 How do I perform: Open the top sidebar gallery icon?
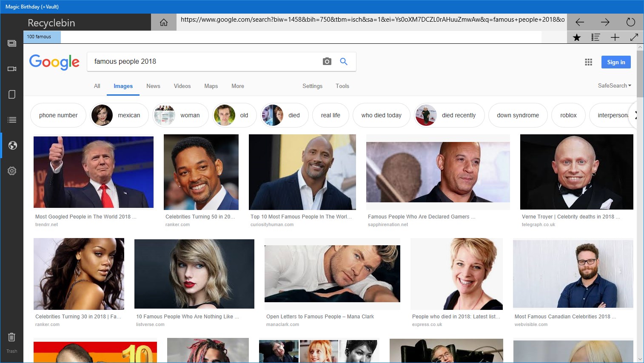pyautogui.click(x=12, y=43)
